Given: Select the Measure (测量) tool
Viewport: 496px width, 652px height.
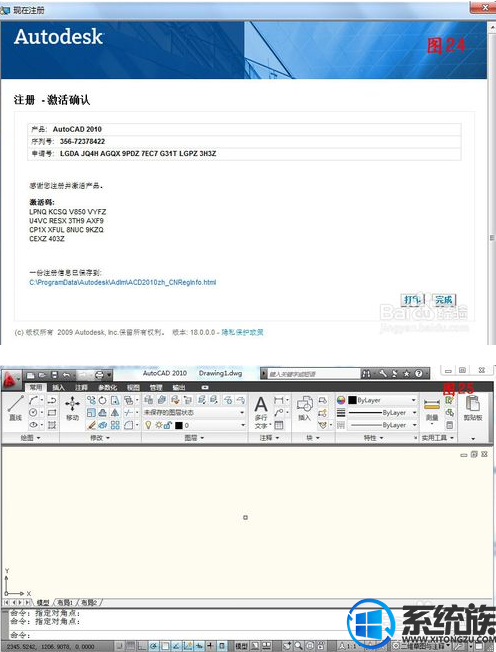Looking at the screenshot, I should pyautogui.click(x=432, y=409).
